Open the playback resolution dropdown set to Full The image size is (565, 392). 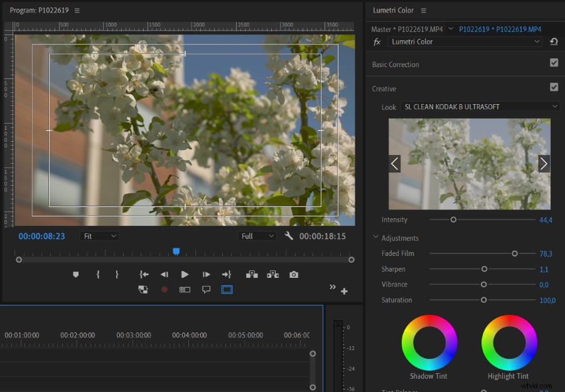point(256,236)
